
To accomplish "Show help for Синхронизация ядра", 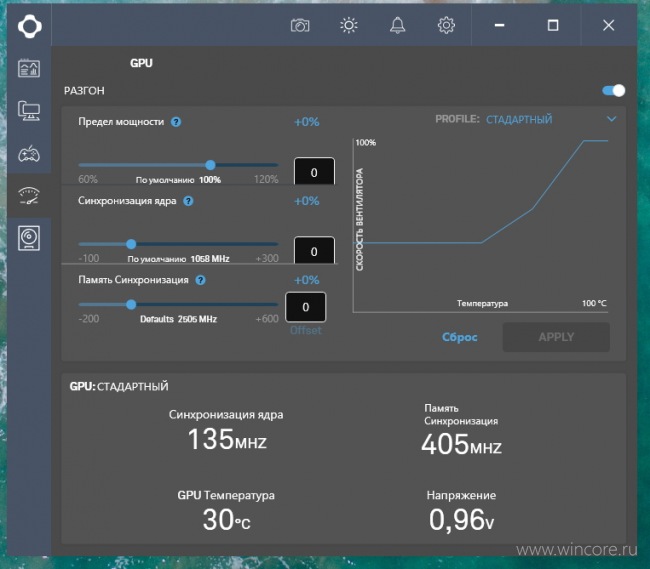I will point(188,201).
